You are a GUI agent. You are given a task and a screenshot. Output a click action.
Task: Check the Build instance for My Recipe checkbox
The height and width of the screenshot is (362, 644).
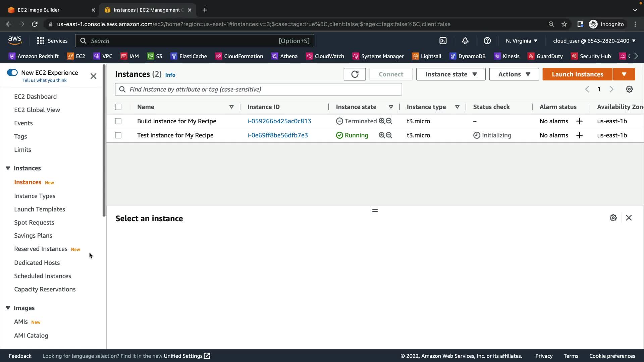point(118,121)
